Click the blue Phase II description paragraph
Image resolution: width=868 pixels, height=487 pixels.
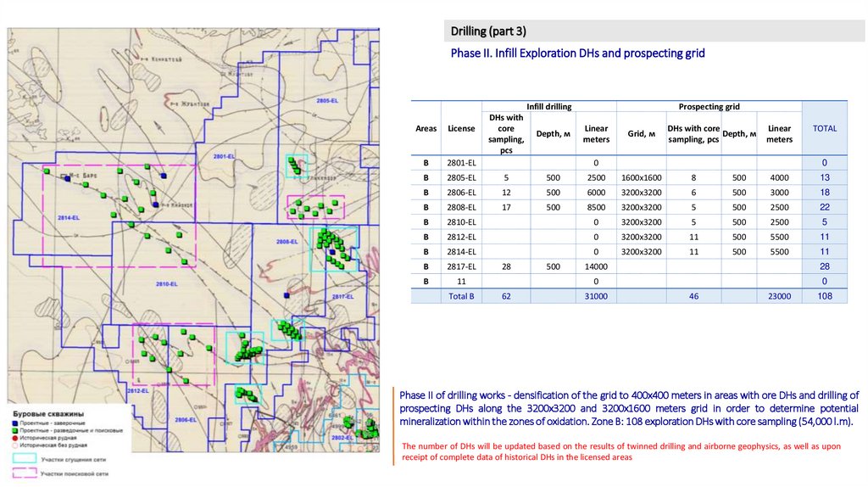[x=629, y=408]
